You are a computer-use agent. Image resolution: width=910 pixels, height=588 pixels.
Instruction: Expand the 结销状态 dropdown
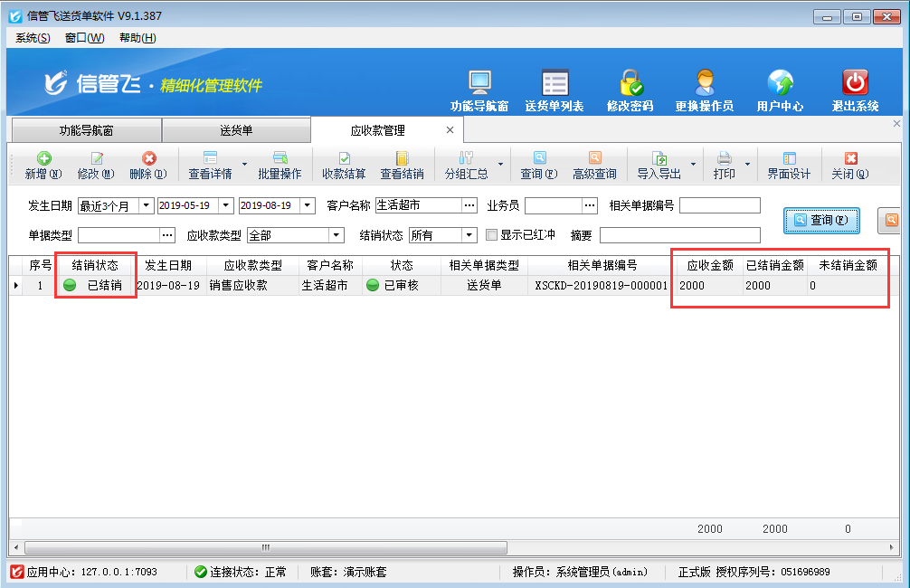click(469, 235)
